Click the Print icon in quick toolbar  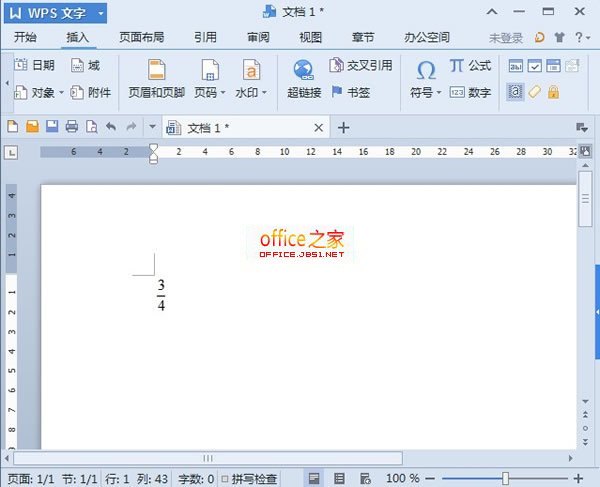click(71, 127)
